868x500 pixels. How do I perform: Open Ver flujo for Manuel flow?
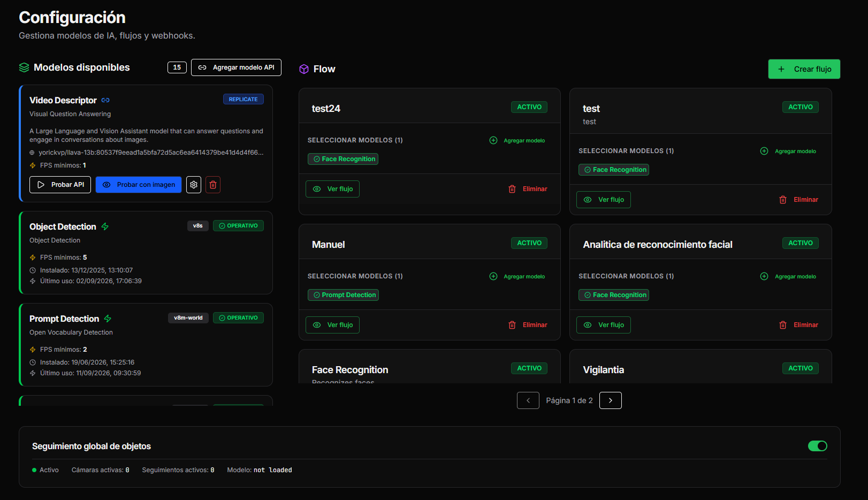click(332, 325)
